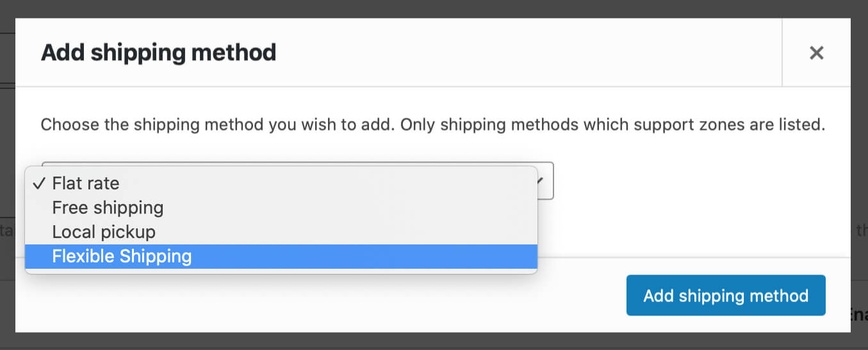Click the checkmark beside Flat rate

coord(39,184)
